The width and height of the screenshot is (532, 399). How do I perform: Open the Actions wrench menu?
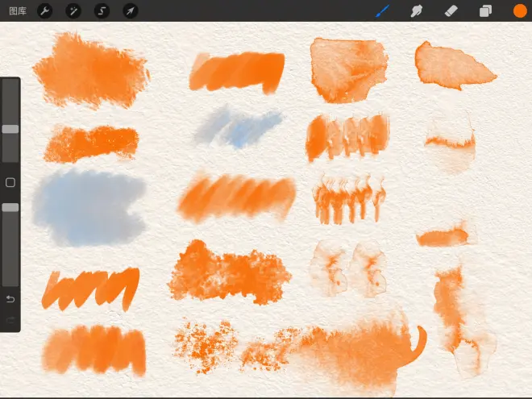point(45,11)
